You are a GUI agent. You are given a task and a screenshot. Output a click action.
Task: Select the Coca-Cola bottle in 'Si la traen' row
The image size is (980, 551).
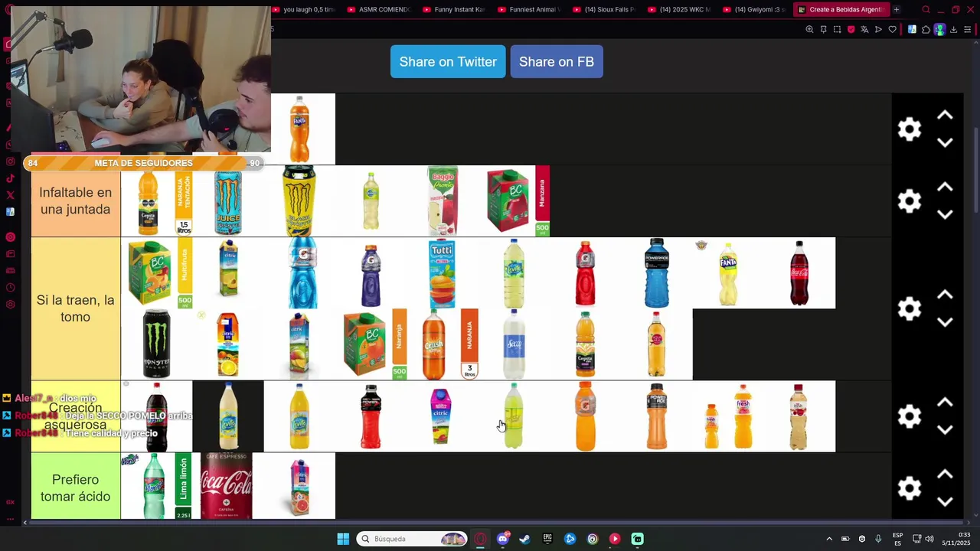(799, 273)
